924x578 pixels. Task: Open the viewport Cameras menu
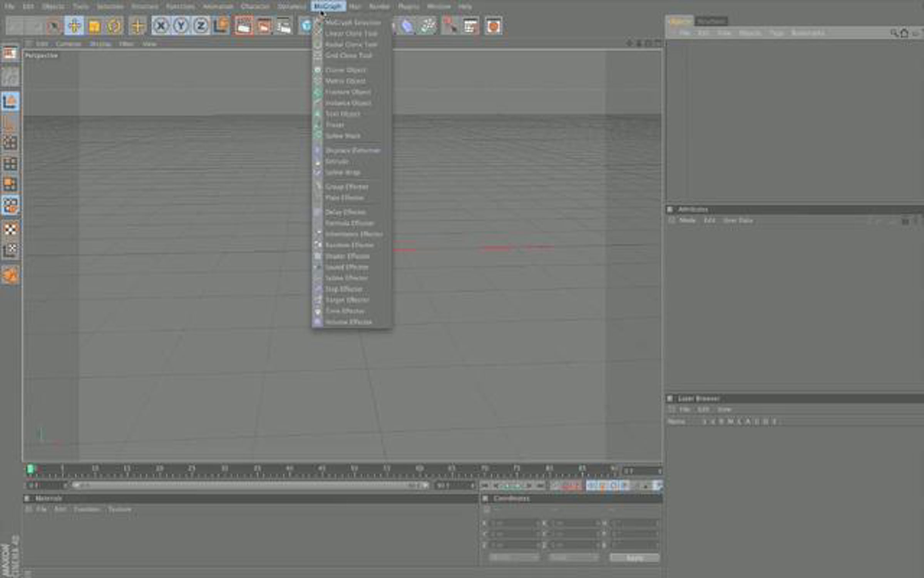[68, 44]
